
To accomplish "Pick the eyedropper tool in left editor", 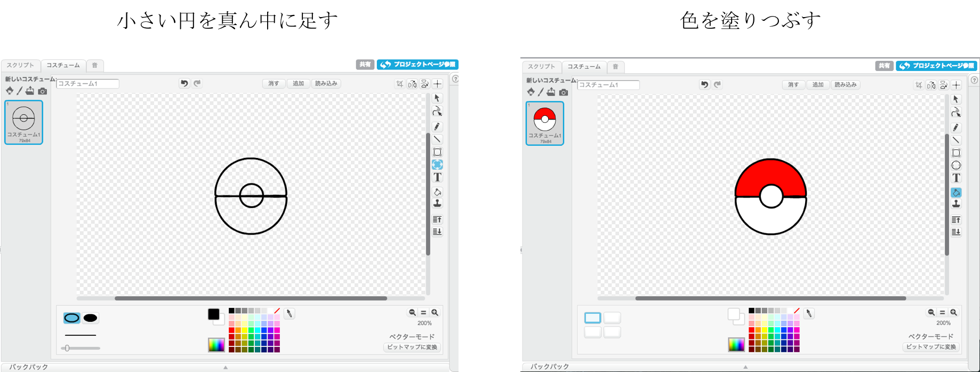I will 289,314.
